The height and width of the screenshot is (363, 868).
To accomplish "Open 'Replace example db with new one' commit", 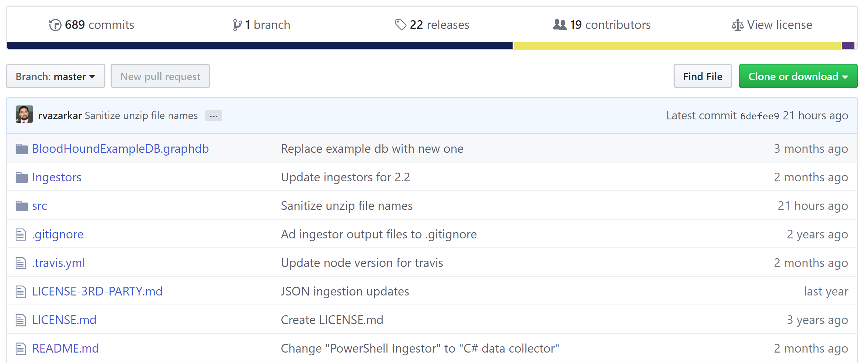I will tap(372, 149).
